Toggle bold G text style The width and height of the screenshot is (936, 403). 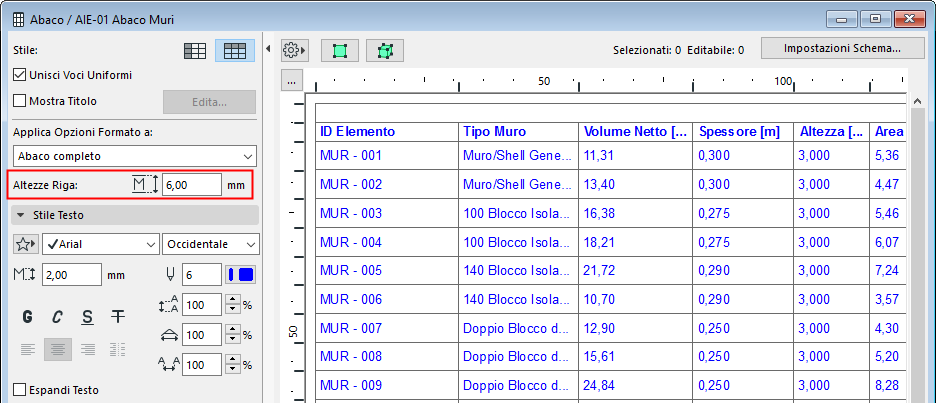[27, 317]
